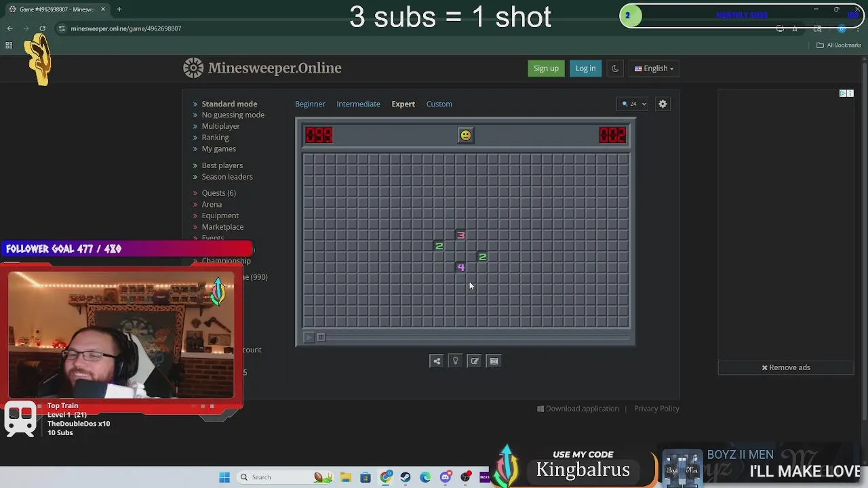Click the board screenshot icon below the board
The width and height of the screenshot is (868, 488).
pos(494,361)
